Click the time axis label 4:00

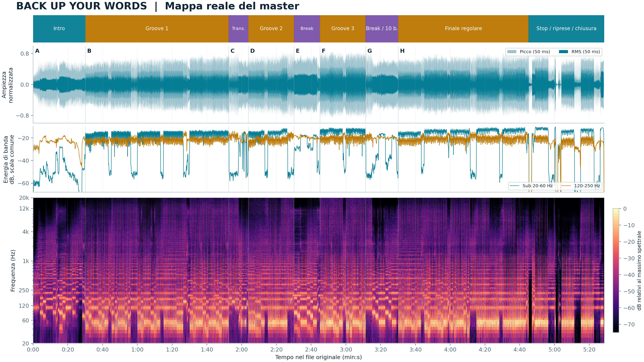pos(450,349)
